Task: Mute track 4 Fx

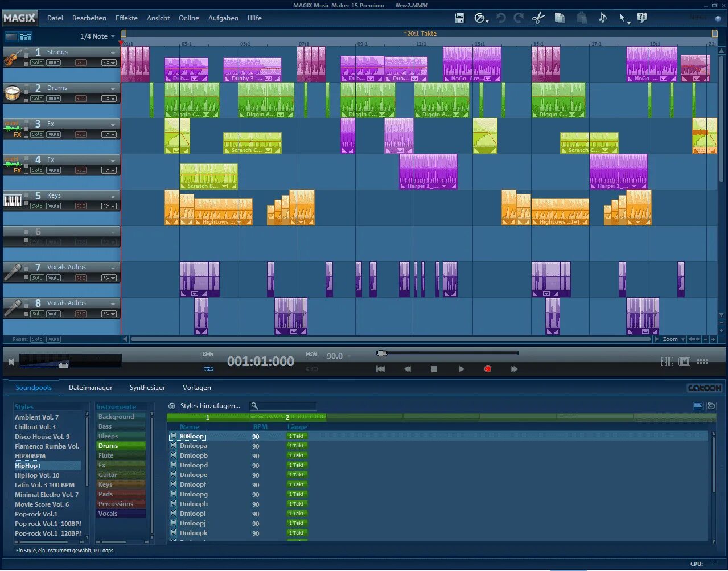Action: [54, 170]
